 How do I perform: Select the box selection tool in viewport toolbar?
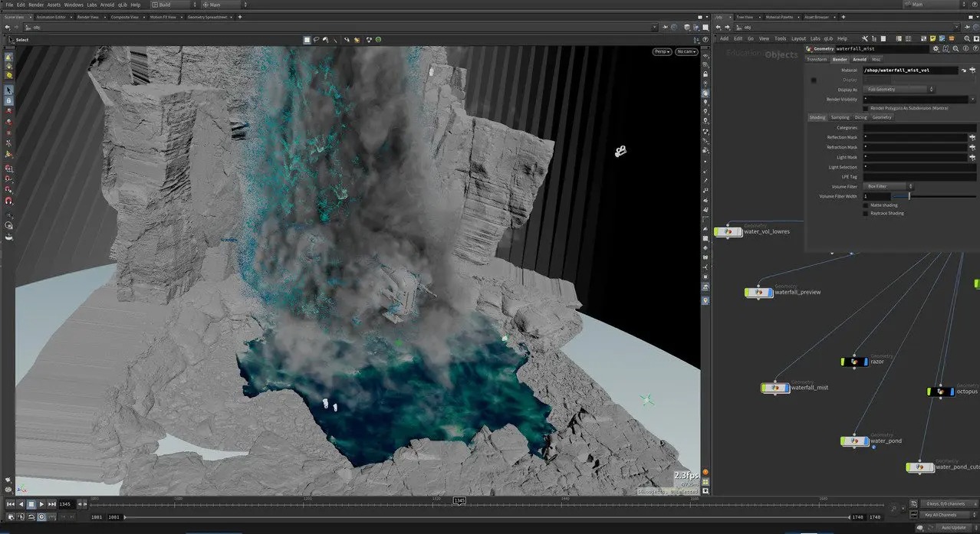[307, 40]
